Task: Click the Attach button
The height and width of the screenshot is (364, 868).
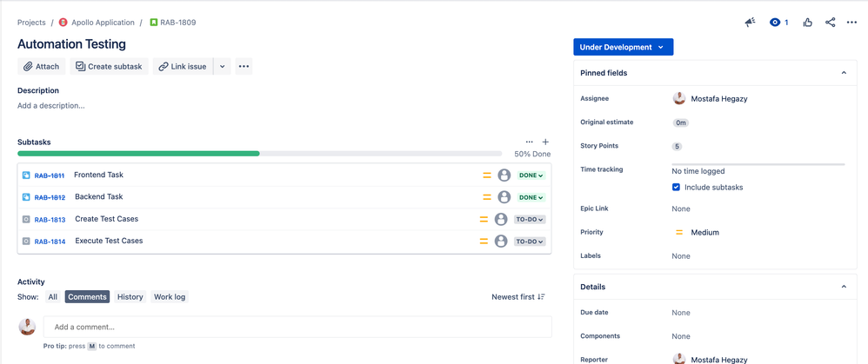Action: 42,66
